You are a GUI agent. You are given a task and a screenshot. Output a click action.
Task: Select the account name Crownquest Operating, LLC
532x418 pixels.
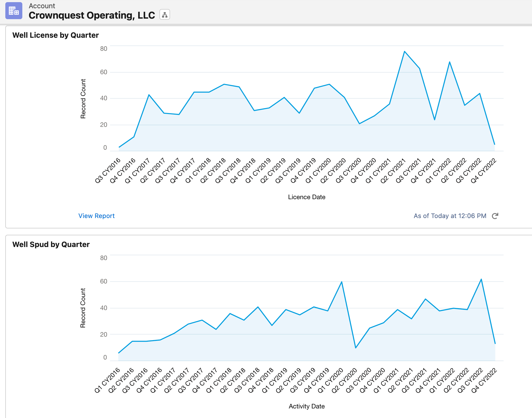92,15
